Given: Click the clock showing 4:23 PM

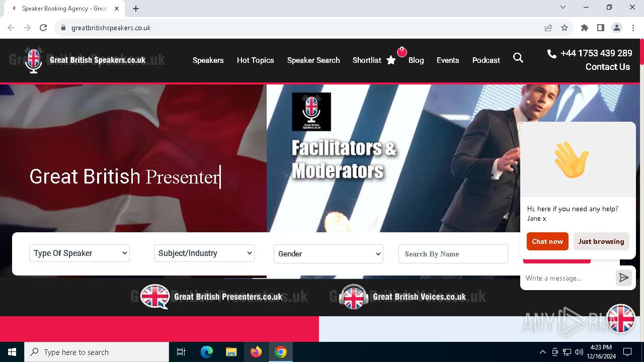Looking at the screenshot, I should coord(601,352).
